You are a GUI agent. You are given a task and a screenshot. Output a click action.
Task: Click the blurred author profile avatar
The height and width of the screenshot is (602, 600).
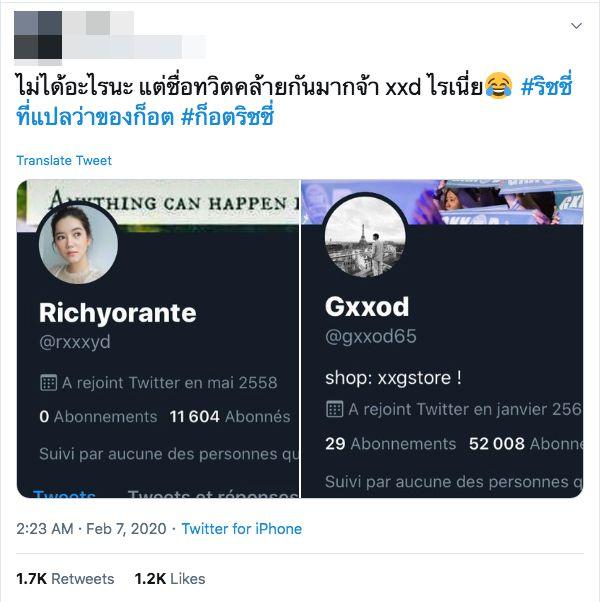click(38, 35)
